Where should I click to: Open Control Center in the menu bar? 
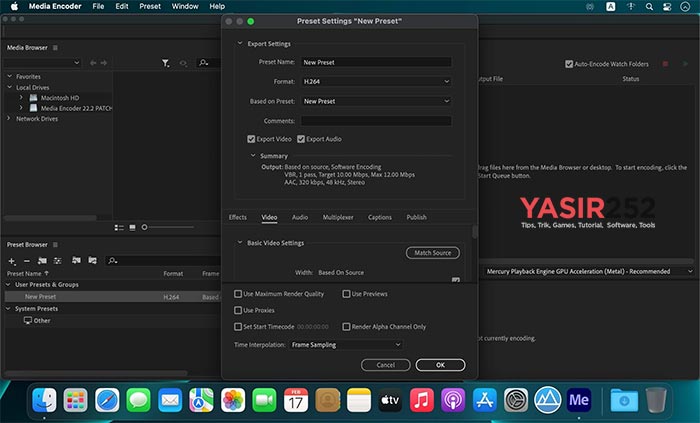click(667, 7)
